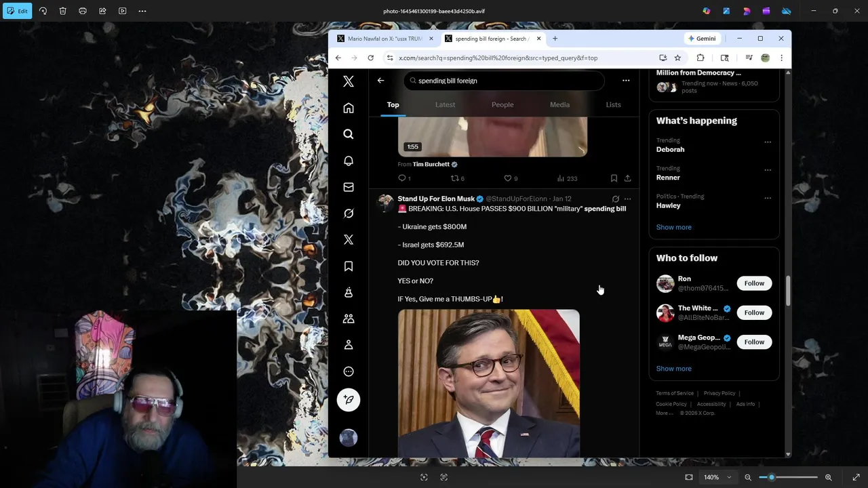This screenshot has width=868, height=488.
Task: Click the 'spending bill foreign' search field
Action: click(504, 81)
